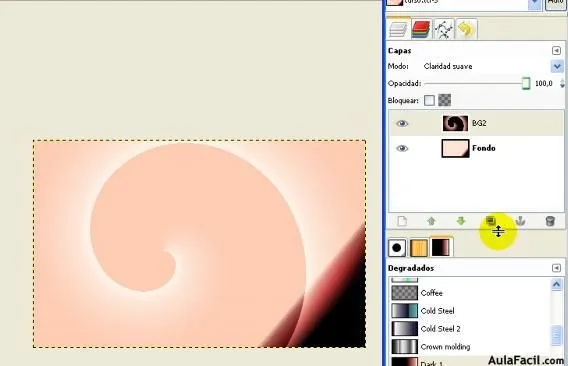Select the BG2 layer name

[x=479, y=123]
